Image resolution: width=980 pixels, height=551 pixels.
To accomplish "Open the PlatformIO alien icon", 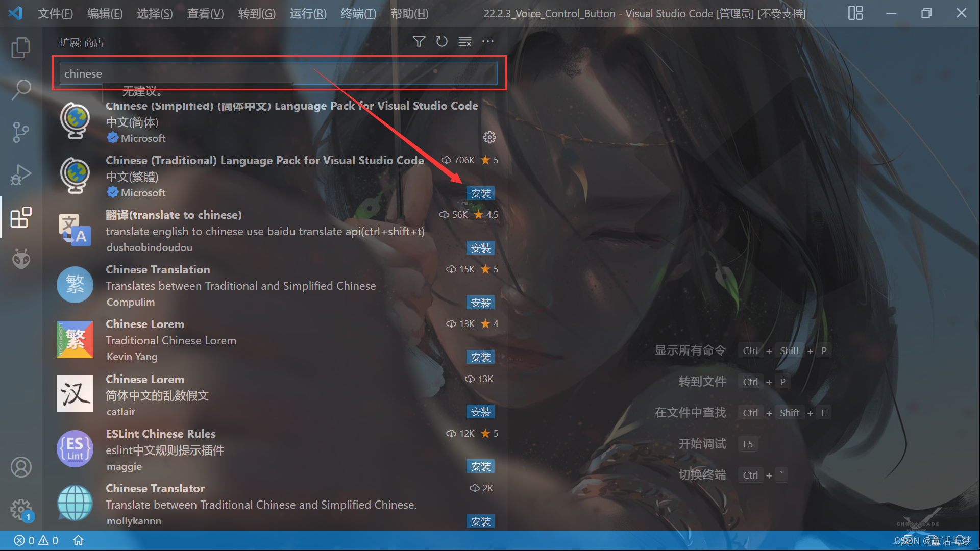I will coord(20,259).
